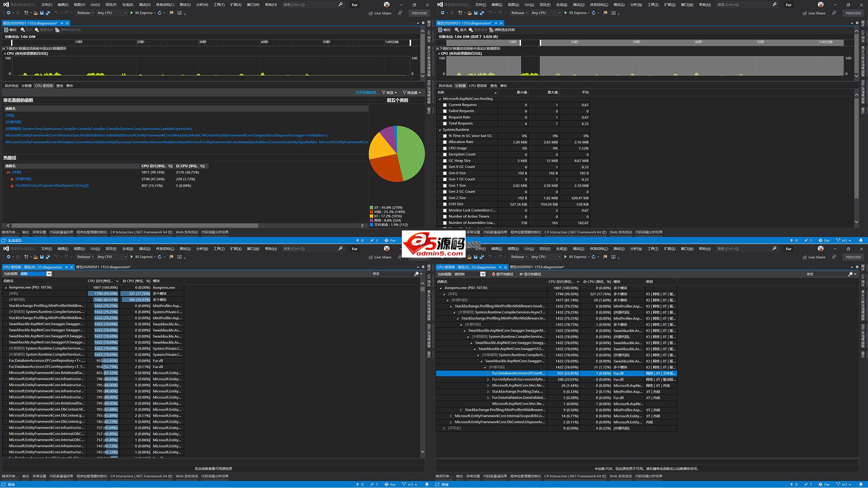Click the search box in bottom-left functions view
The image size is (868, 488).
pos(392,274)
